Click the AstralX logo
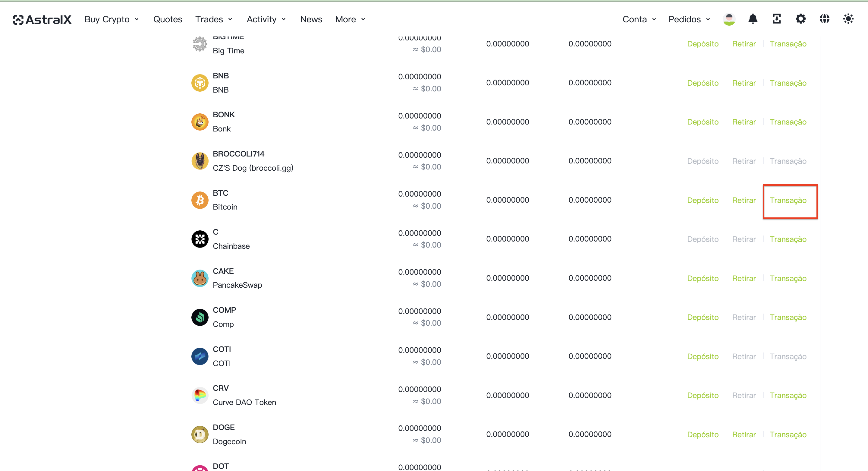The image size is (868, 471). tap(42, 20)
